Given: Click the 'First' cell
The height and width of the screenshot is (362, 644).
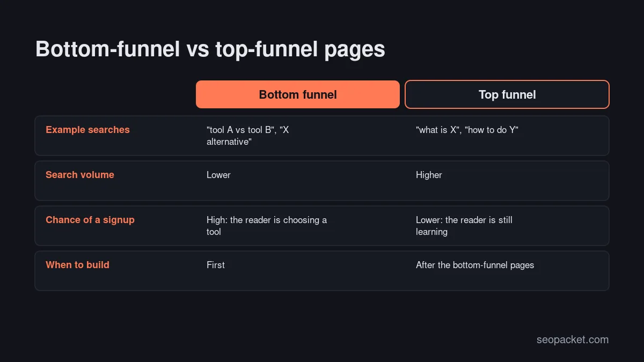Looking at the screenshot, I should point(216,265).
